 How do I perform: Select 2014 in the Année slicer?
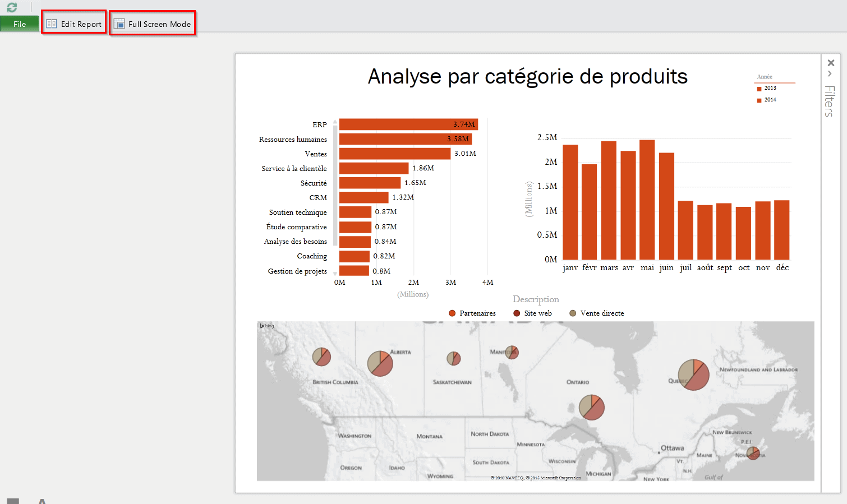[770, 100]
